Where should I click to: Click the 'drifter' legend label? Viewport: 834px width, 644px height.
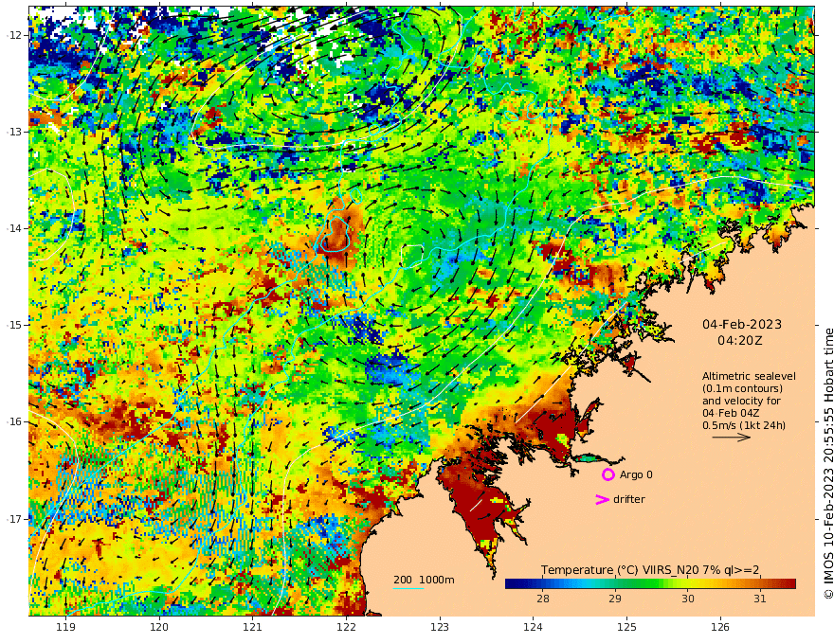pos(628,499)
